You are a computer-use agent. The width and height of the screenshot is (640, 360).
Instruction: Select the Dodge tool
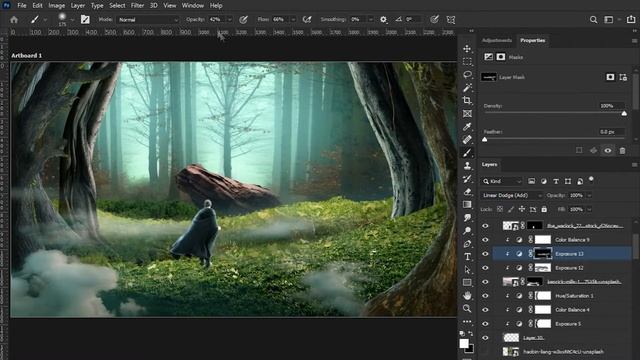pos(467,231)
